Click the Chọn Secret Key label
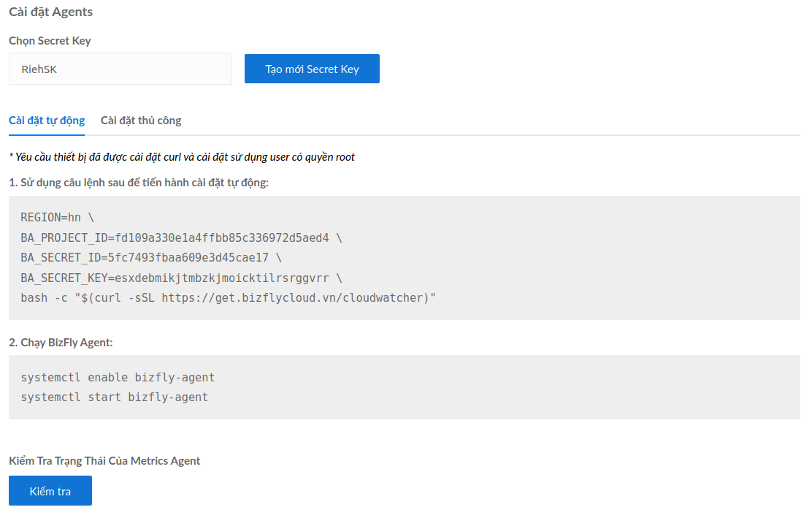The width and height of the screenshot is (812, 518). [x=50, y=41]
